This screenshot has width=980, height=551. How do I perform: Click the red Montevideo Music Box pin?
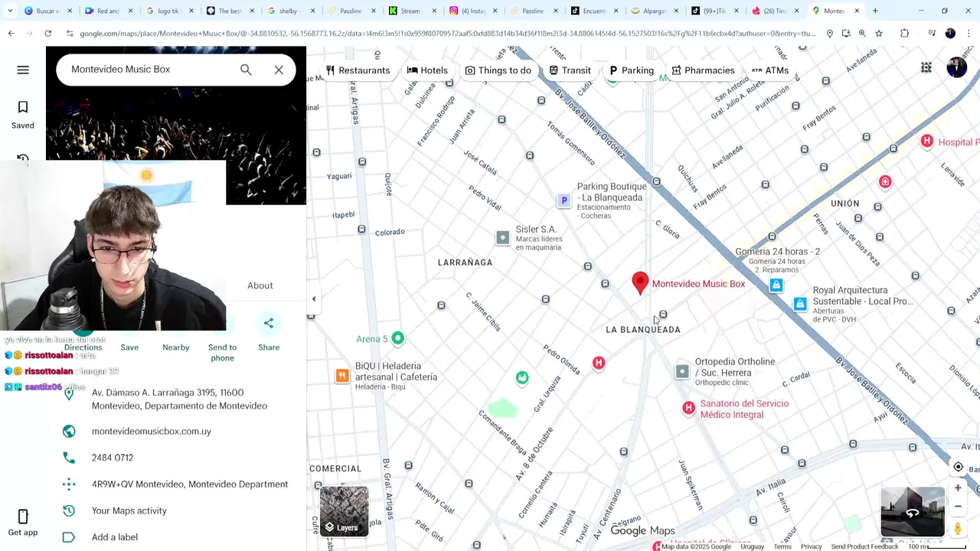640,283
